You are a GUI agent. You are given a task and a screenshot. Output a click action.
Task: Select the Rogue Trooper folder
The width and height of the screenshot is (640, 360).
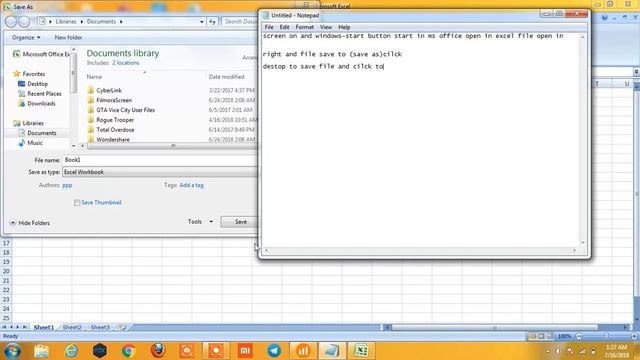pos(111,120)
